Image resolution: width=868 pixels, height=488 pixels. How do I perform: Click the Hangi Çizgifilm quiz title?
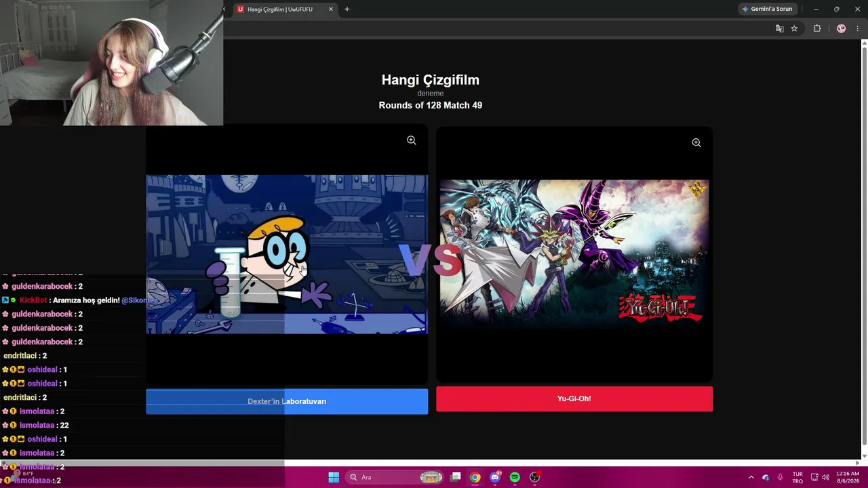click(431, 80)
